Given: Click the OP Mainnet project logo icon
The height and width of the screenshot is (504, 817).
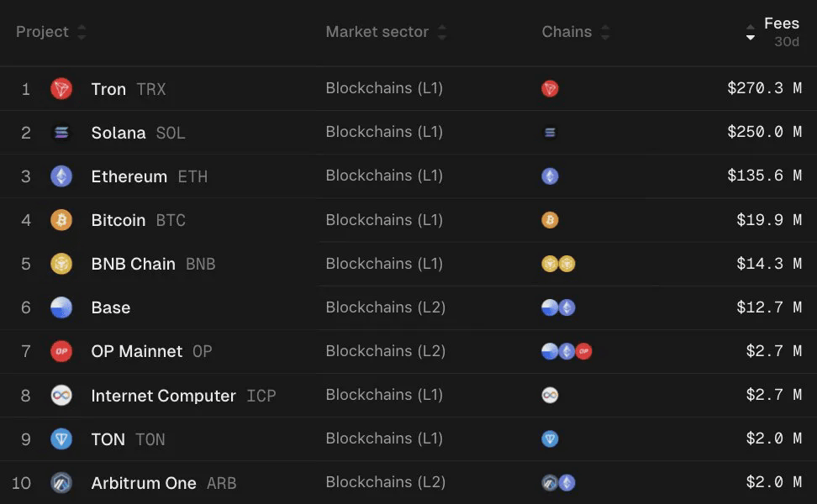Looking at the screenshot, I should [61, 351].
